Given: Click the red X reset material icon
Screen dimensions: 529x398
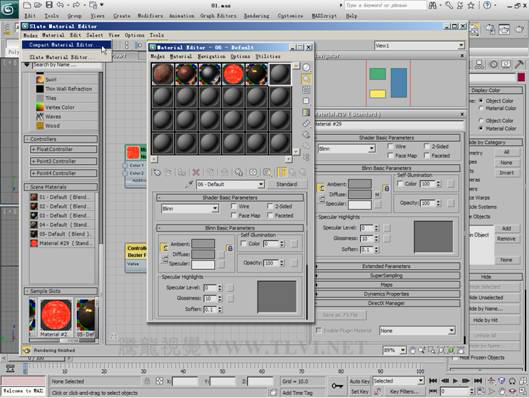Looking at the screenshot, I should point(196,172).
